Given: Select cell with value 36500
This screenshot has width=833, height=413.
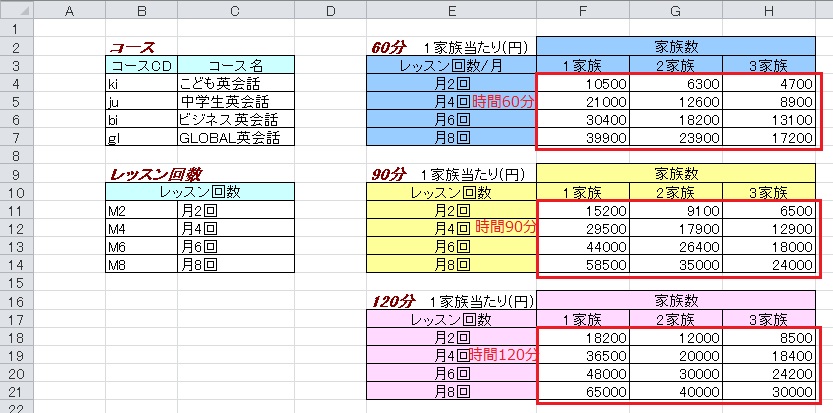Looking at the screenshot, I should pos(583,355).
